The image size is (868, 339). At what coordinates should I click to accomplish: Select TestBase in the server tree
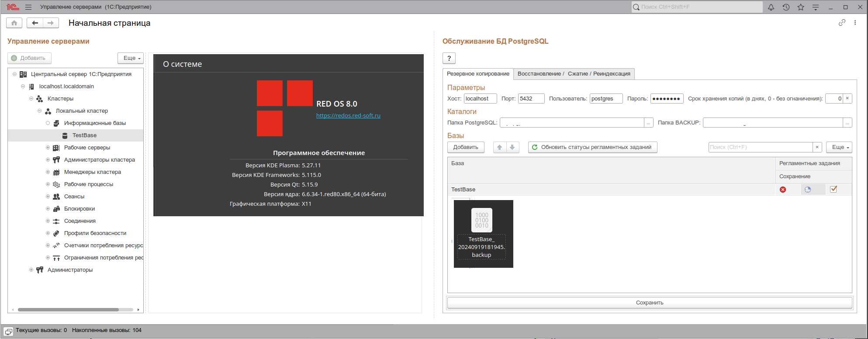pos(84,135)
